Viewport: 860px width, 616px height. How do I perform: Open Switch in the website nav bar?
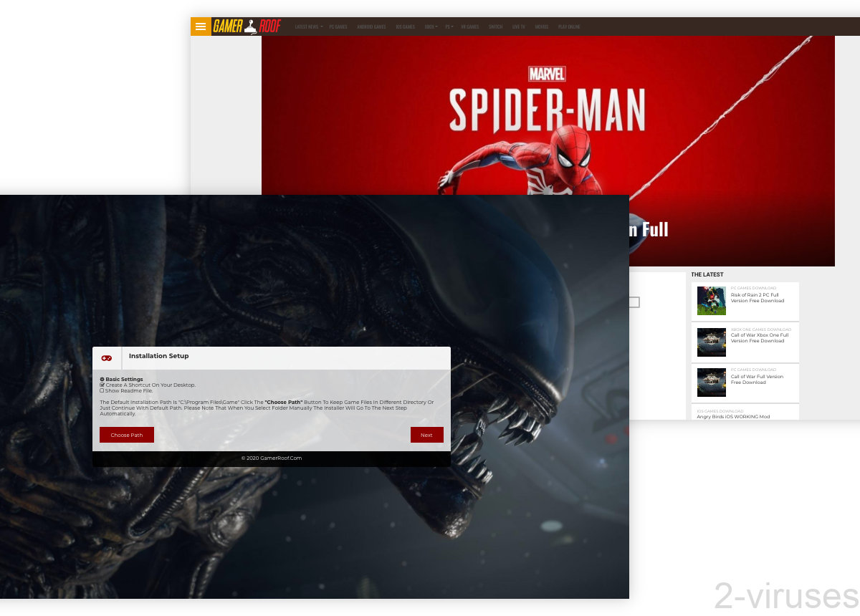coord(495,27)
